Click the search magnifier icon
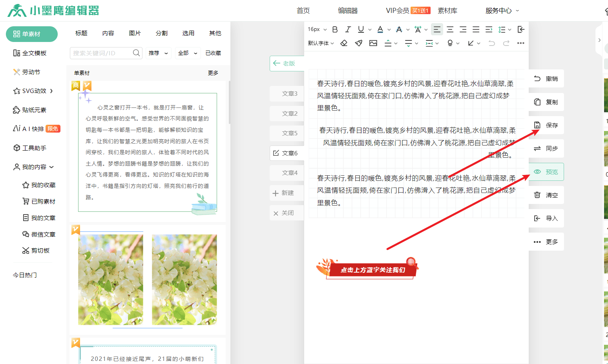This screenshot has width=608, height=364. 136,53
